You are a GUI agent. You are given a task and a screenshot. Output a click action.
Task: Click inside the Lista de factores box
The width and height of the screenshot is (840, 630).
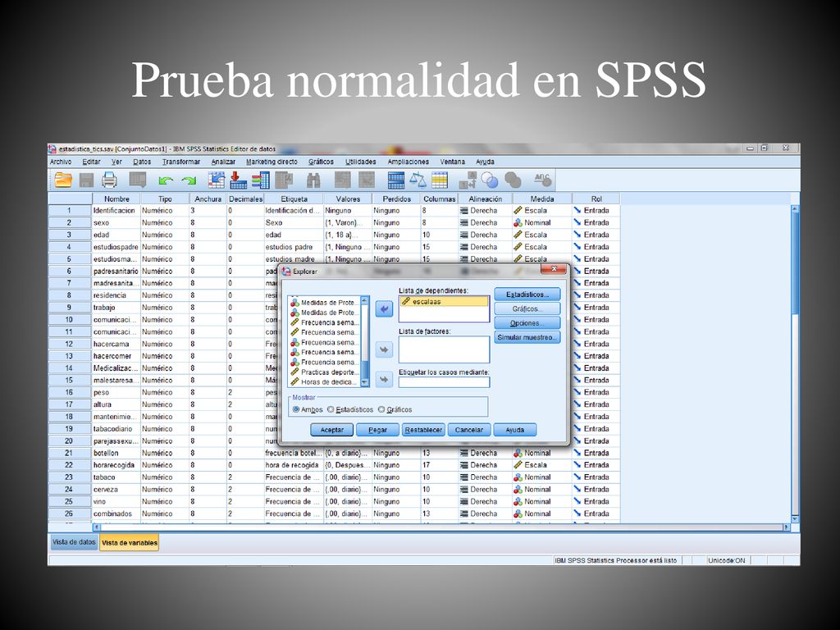coord(444,349)
